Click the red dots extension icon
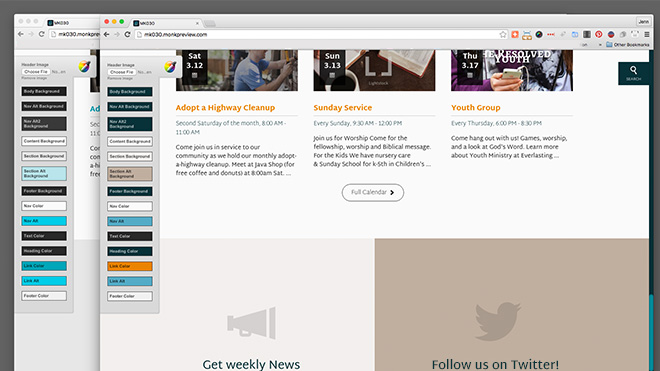 pos(551,35)
